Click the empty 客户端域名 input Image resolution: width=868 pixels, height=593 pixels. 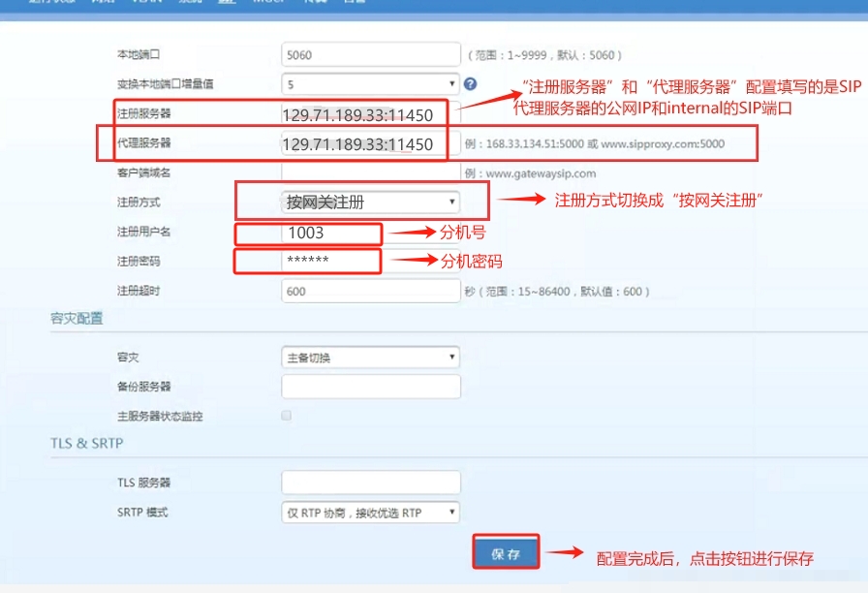[x=370, y=173]
